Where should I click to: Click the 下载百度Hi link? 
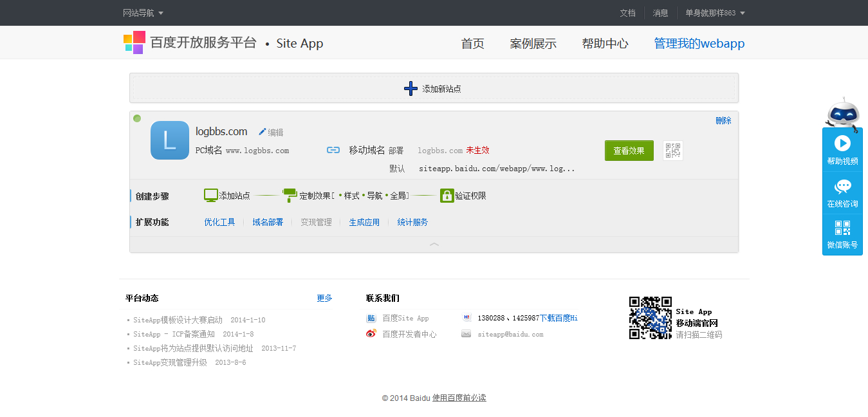click(x=559, y=318)
